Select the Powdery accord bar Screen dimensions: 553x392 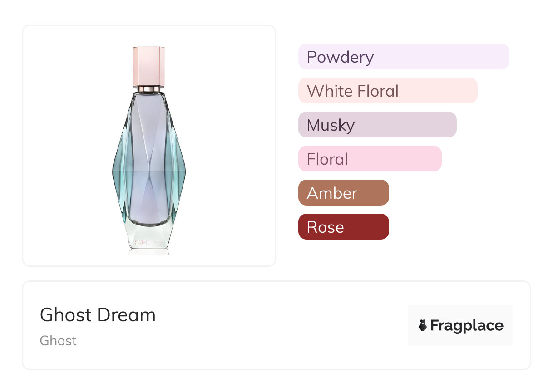tap(403, 57)
